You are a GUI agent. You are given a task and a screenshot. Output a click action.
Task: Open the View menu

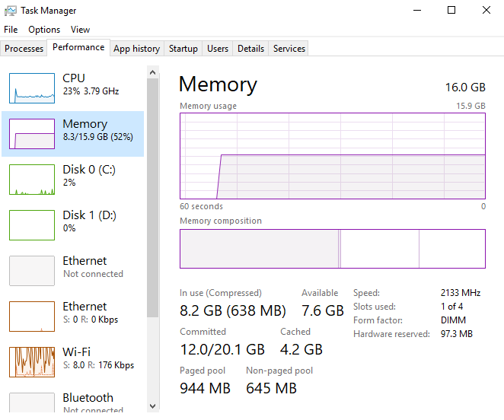pyautogui.click(x=80, y=30)
